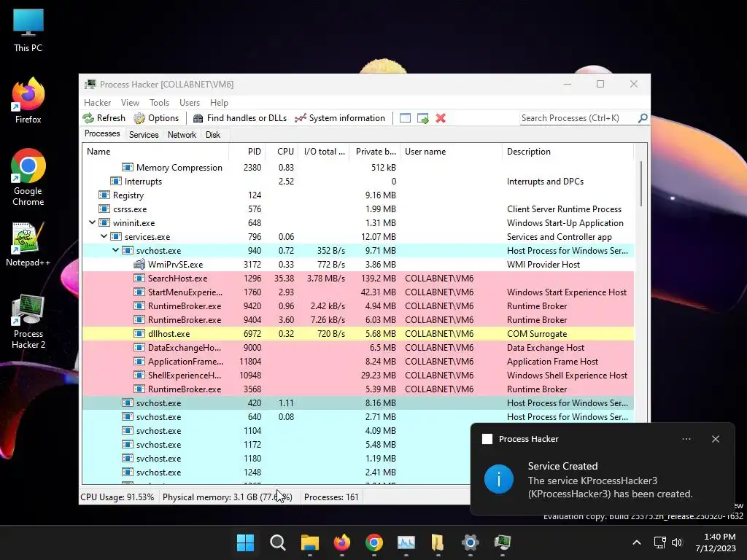
Task: Collapse the svchost.exe 940 tree node
Action: [x=115, y=250]
